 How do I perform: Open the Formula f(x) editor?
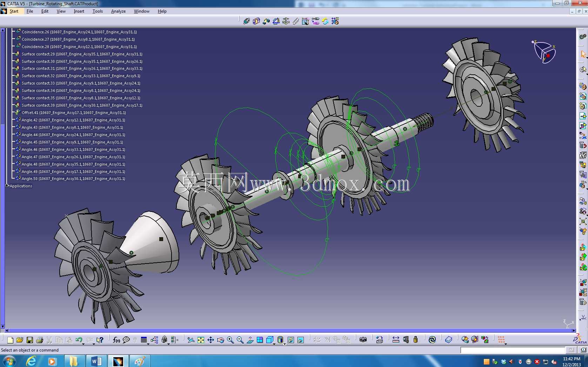tap(116, 340)
